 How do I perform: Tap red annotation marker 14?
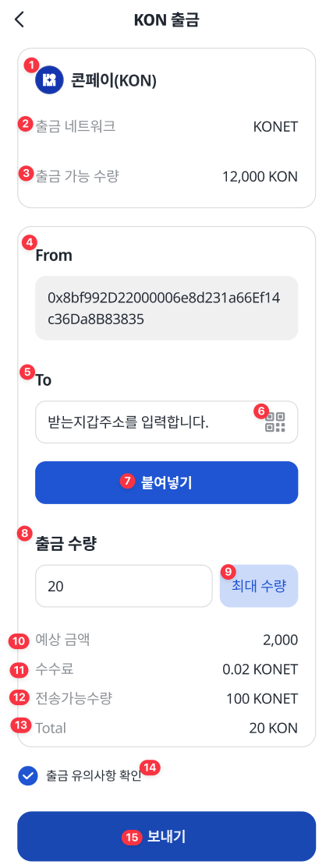[x=149, y=767]
